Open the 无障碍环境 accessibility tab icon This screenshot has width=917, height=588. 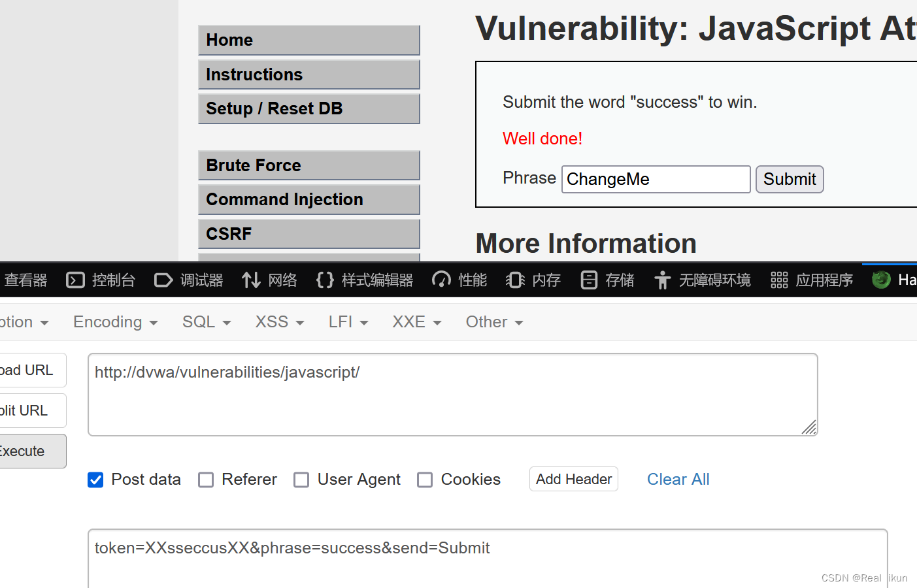(662, 280)
